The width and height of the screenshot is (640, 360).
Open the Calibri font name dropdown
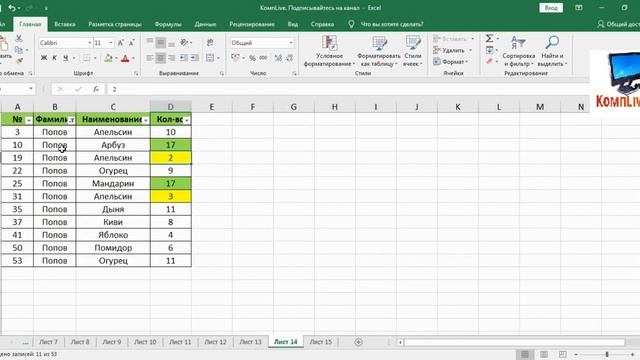click(89, 43)
